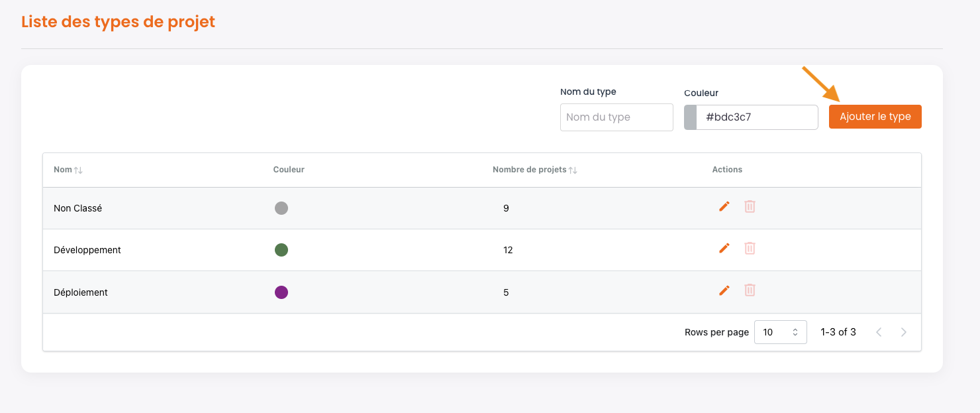Open the Rows per page dropdown
Viewport: 980px width, 413px height.
[x=780, y=332]
